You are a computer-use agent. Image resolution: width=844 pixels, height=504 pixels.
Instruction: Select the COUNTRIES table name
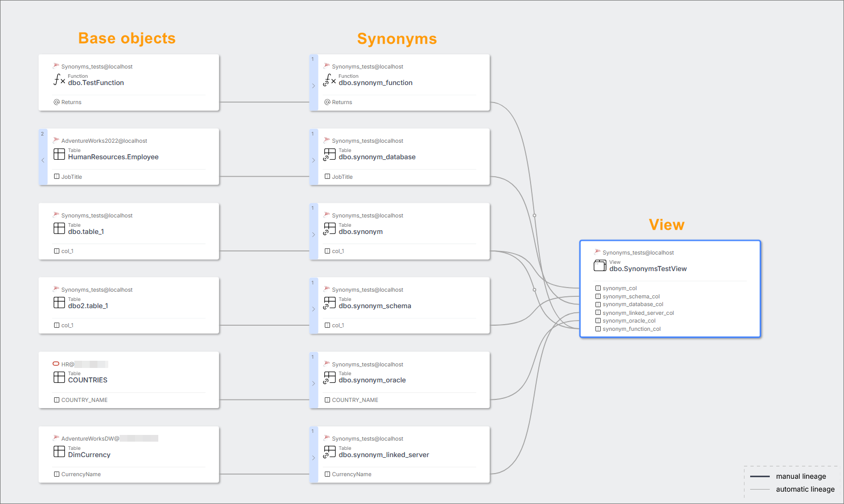click(x=88, y=380)
